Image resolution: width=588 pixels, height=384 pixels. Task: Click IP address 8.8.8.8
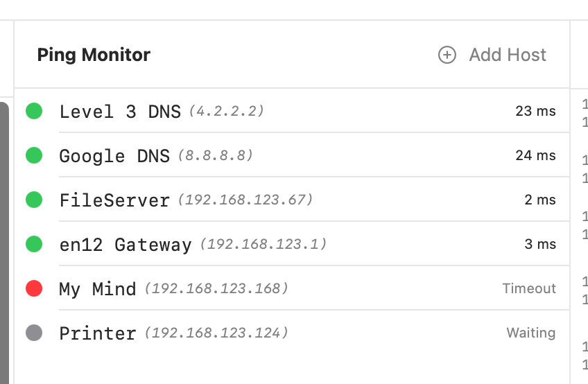tap(216, 155)
